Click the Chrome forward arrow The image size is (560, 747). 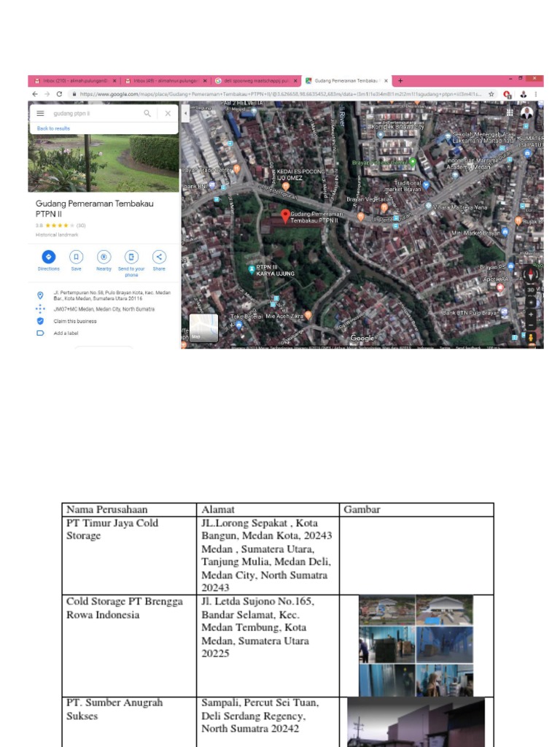pos(47,94)
